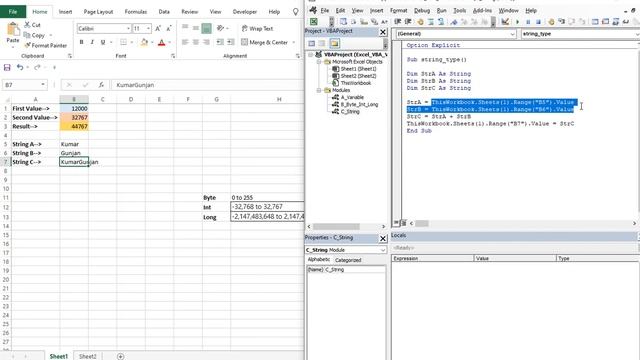Click the Orientation text angle icon
The width and height of the screenshot is (640, 360).
tap(220, 28)
